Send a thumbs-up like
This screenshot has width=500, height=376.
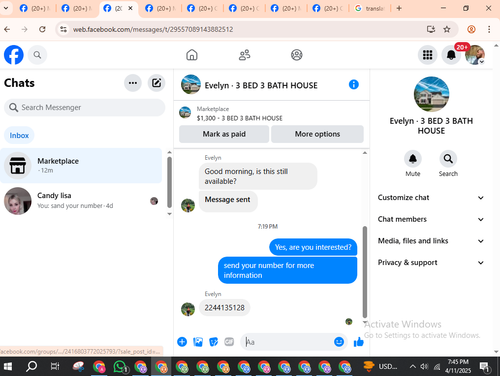click(358, 342)
